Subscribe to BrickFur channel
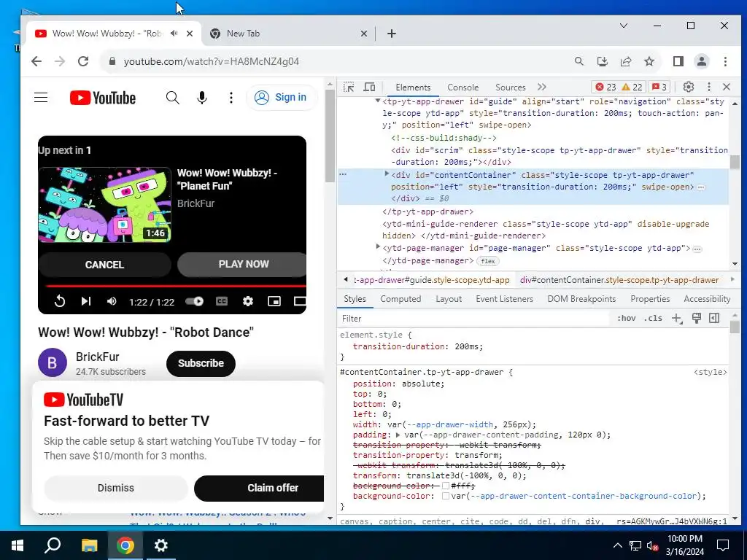Image resolution: width=747 pixels, height=560 pixels. [201, 363]
